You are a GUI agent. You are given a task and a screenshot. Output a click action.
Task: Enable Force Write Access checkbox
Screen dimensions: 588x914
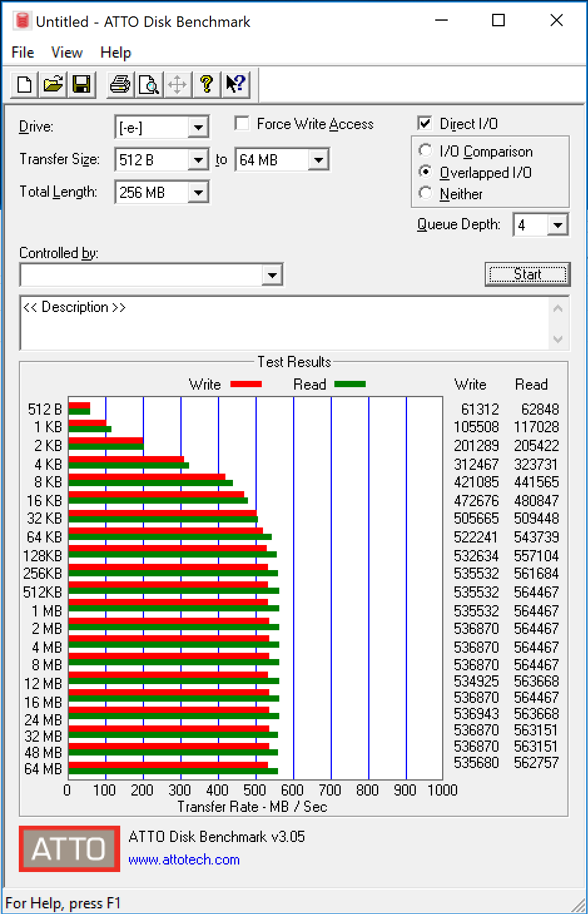click(242, 123)
